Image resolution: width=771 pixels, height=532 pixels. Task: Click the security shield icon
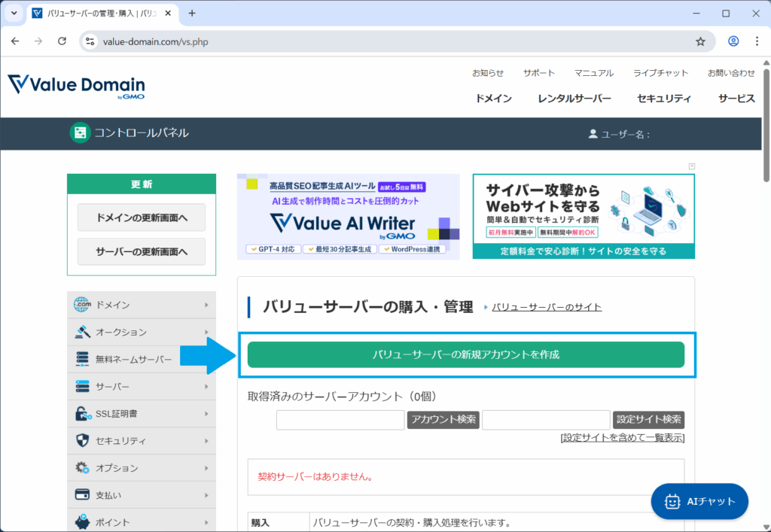pos(82,440)
